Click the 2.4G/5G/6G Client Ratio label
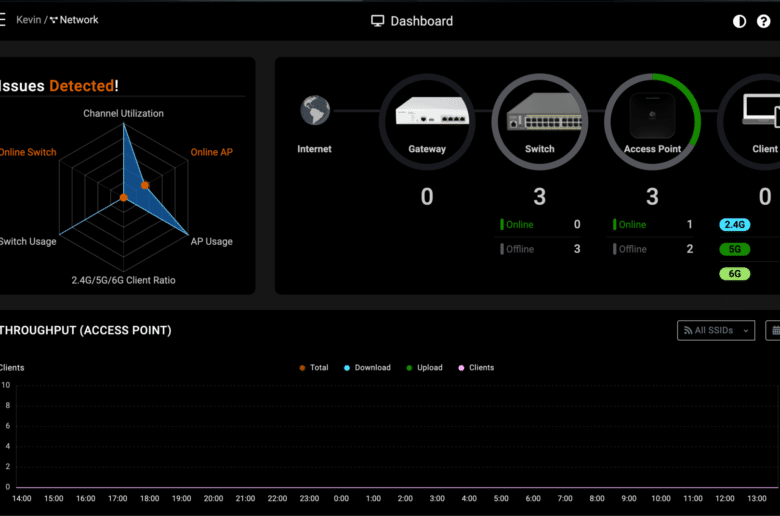Screen dimensions: 780x516 point(123,280)
